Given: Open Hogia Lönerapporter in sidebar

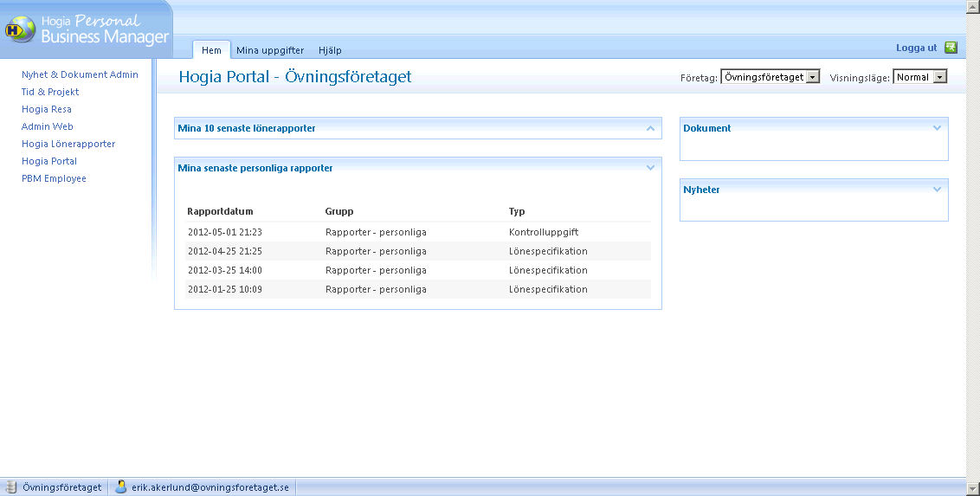Looking at the screenshot, I should pos(68,144).
